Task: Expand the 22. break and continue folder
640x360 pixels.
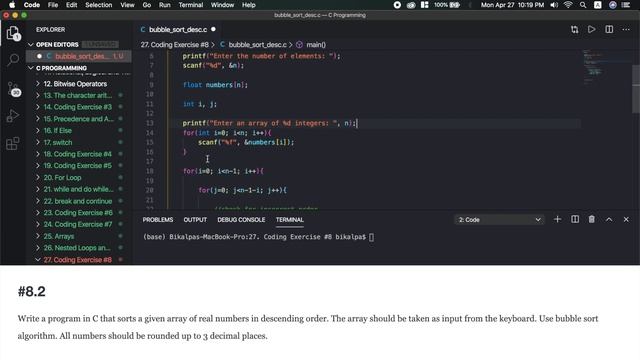Action: [78, 201]
